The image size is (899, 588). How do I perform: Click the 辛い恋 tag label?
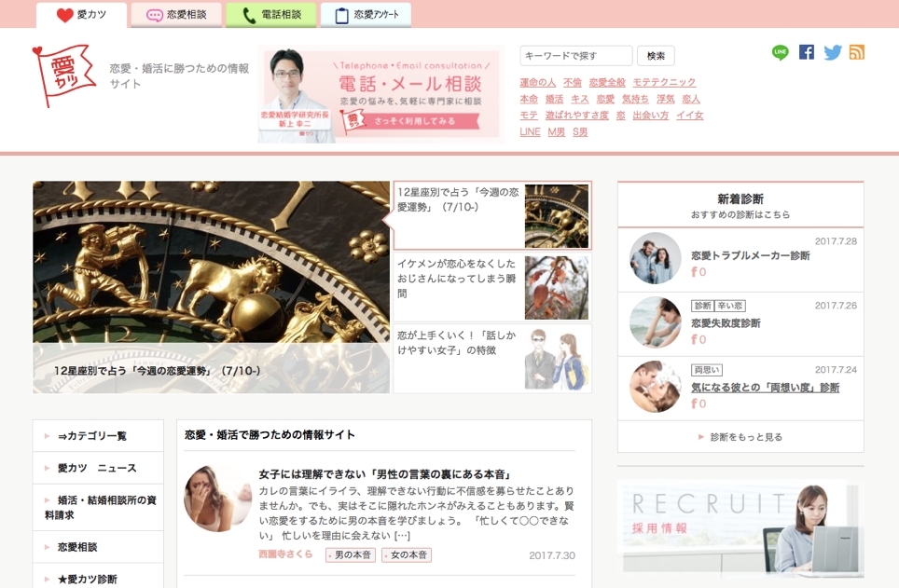730,306
